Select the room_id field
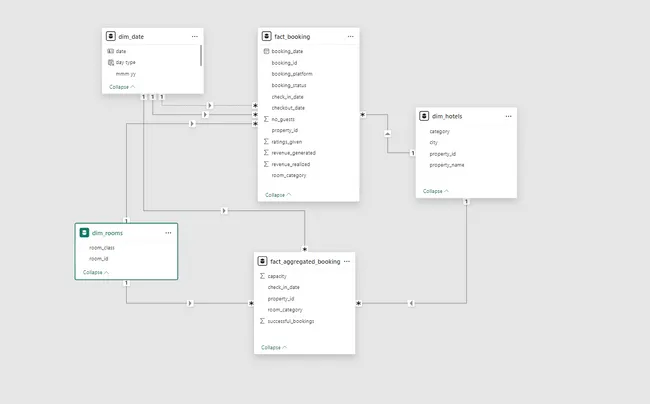The height and width of the screenshot is (404, 650). tap(99, 259)
